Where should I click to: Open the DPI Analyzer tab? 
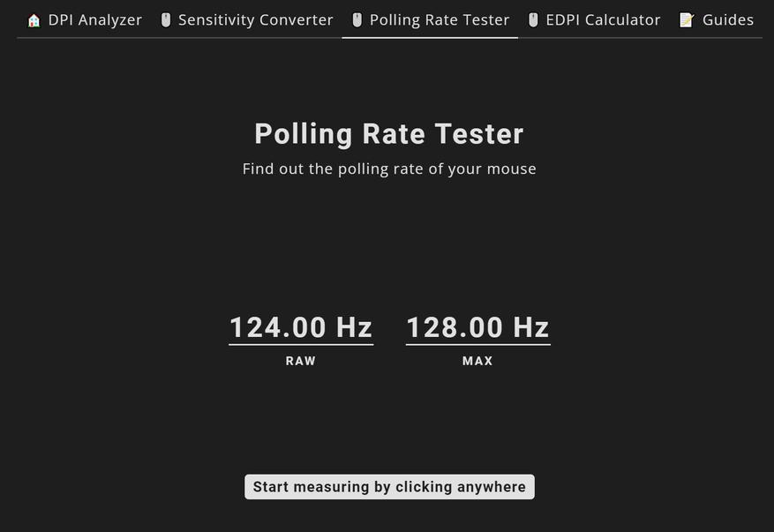pos(94,19)
